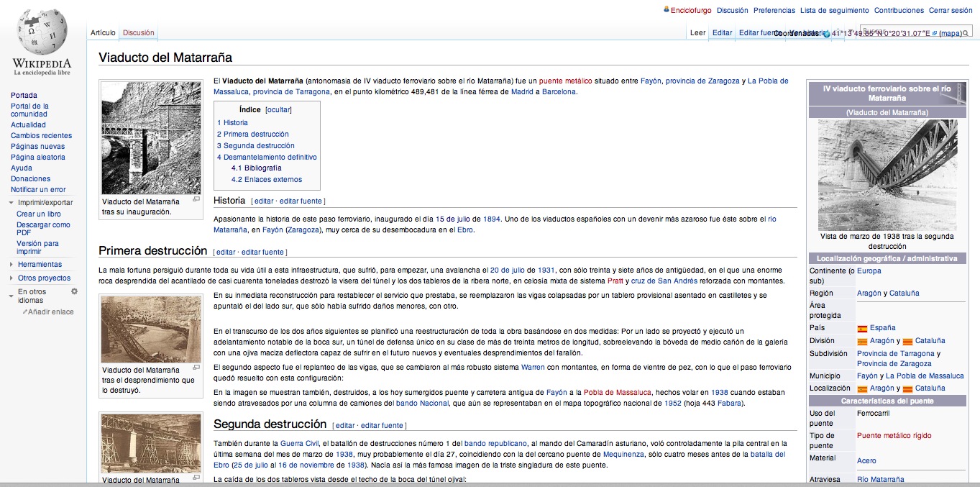Open the sepia desprendimiento thumbnail image
The height and width of the screenshot is (487, 980).
(x=152, y=329)
